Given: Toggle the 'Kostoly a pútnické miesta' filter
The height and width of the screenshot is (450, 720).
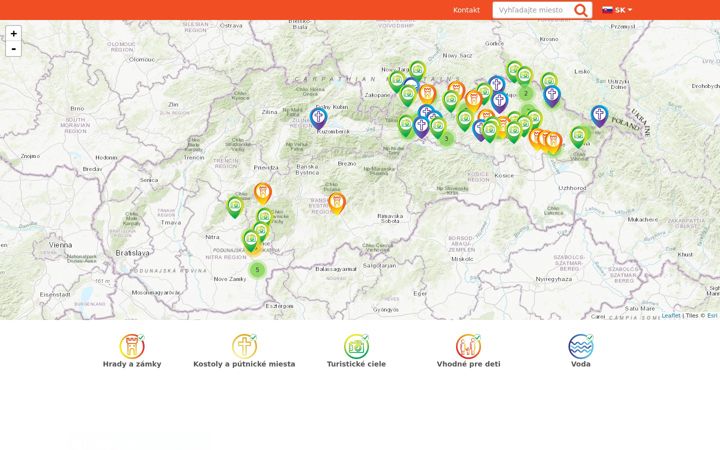Looking at the screenshot, I should point(244,351).
